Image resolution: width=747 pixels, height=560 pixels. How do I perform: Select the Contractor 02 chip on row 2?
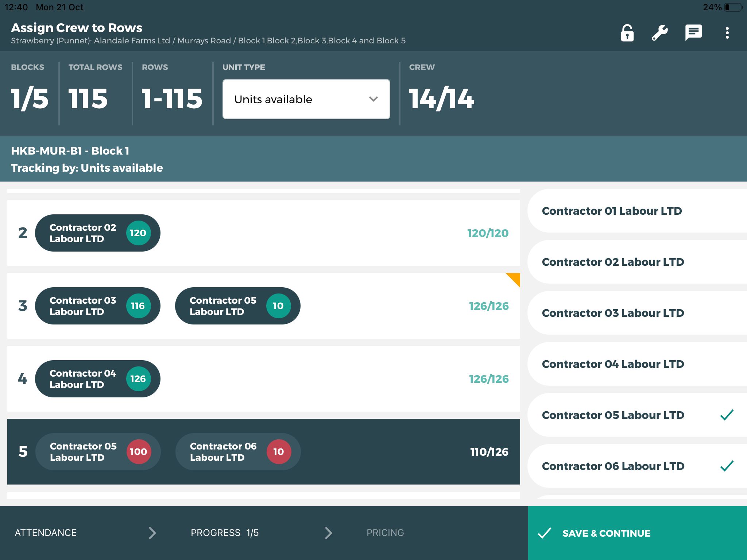(97, 233)
